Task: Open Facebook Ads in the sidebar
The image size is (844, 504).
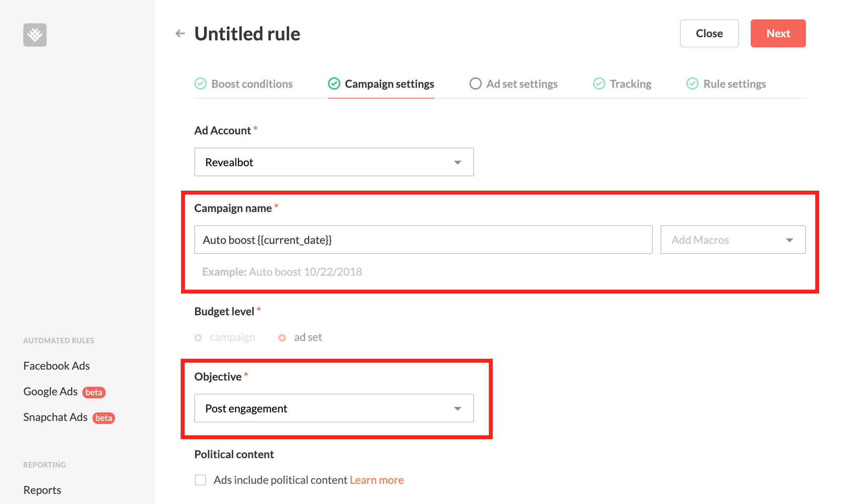Action: tap(56, 366)
